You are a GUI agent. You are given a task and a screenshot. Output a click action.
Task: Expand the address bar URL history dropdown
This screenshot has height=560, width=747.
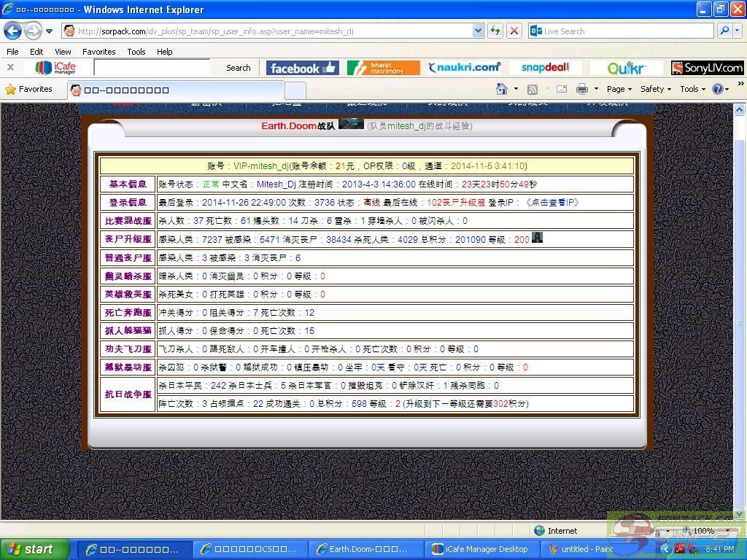point(479,31)
